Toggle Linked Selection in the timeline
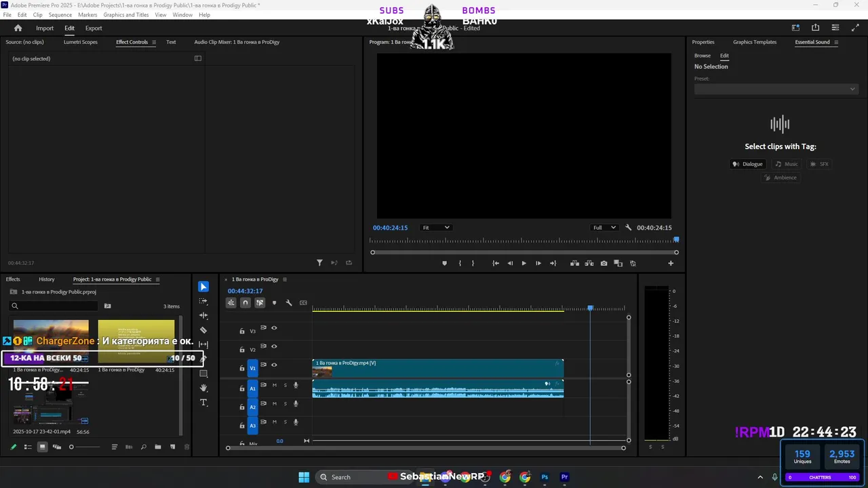This screenshot has width=868, height=488. click(260, 303)
